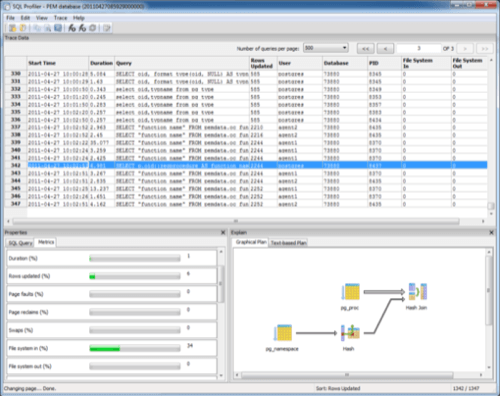The width and height of the screenshot is (500, 396).
Task: Click the Metrics panel vertical scrollbar
Action: pyautogui.click(x=221, y=284)
